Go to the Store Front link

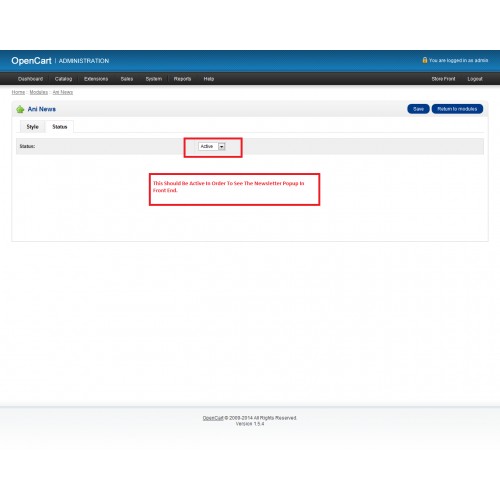(443, 79)
